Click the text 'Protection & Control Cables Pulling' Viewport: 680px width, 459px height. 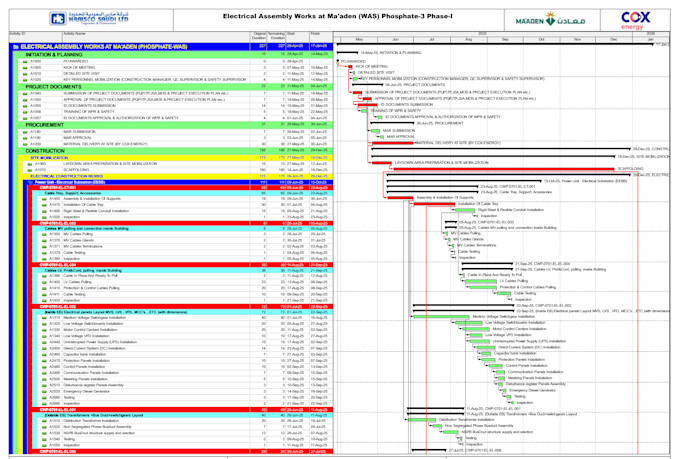(92, 288)
